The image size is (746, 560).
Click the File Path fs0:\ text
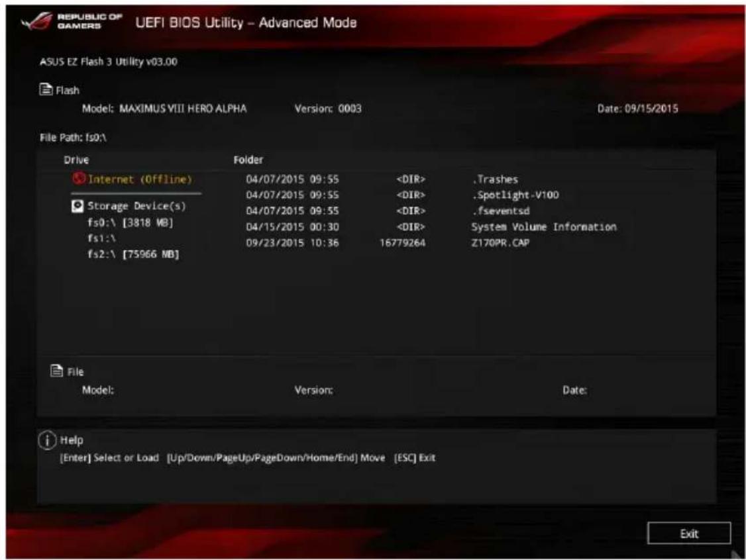[73, 138]
